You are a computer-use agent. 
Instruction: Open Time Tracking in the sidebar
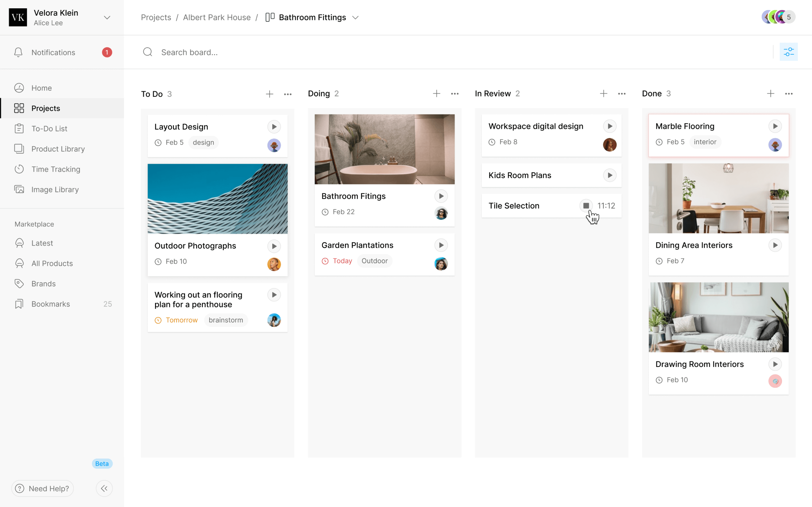(56, 169)
